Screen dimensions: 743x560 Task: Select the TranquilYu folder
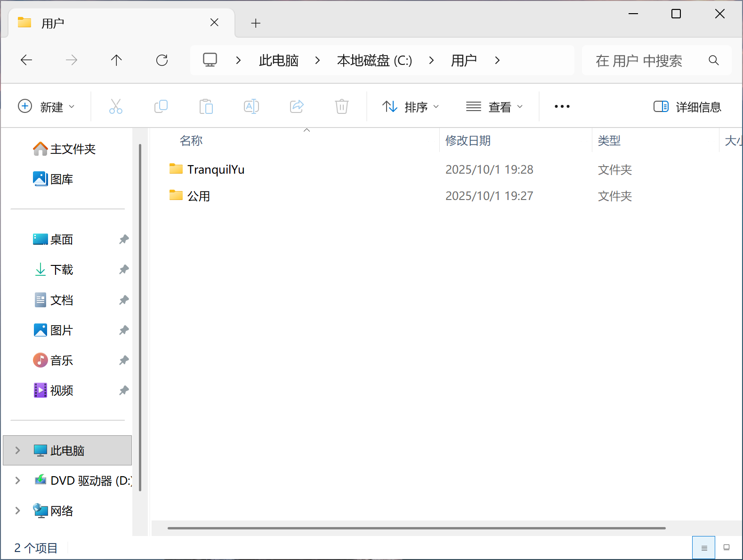click(216, 169)
